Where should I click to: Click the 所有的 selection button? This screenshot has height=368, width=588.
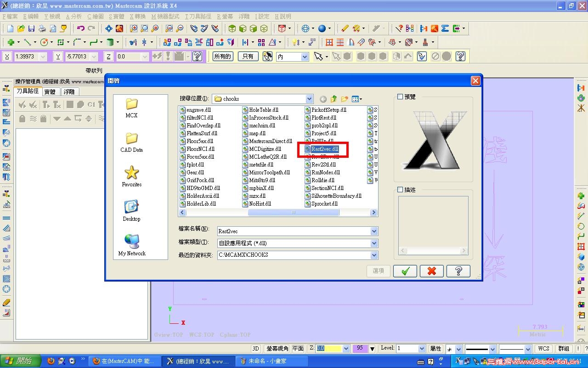(x=222, y=57)
